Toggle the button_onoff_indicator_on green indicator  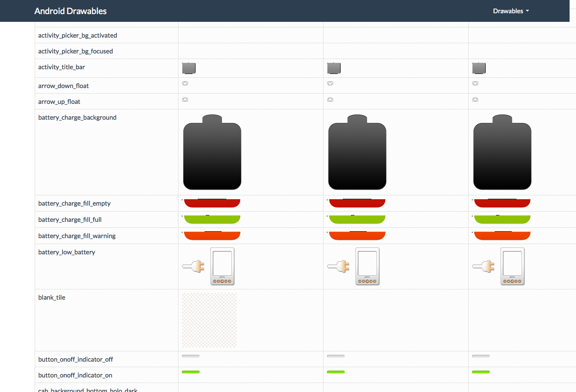tap(190, 372)
